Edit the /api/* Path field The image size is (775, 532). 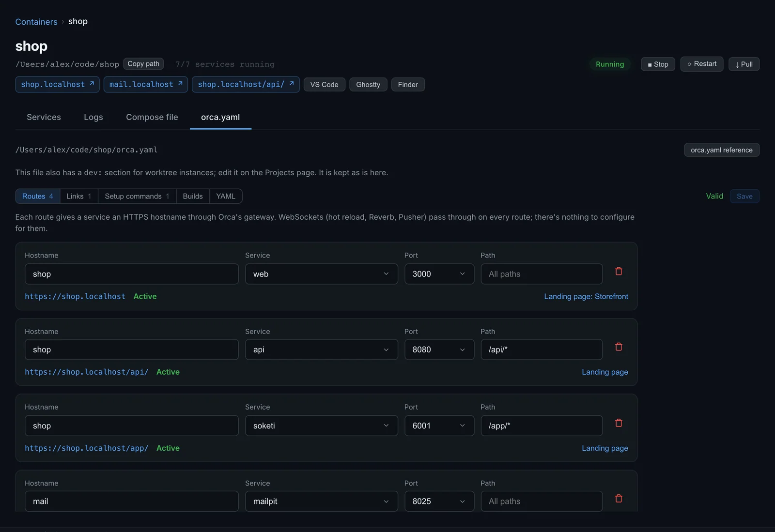(542, 350)
